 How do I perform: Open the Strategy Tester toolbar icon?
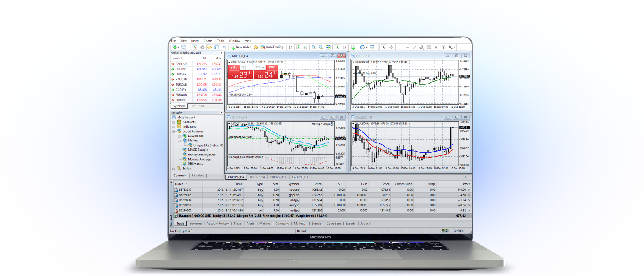pos(224,47)
